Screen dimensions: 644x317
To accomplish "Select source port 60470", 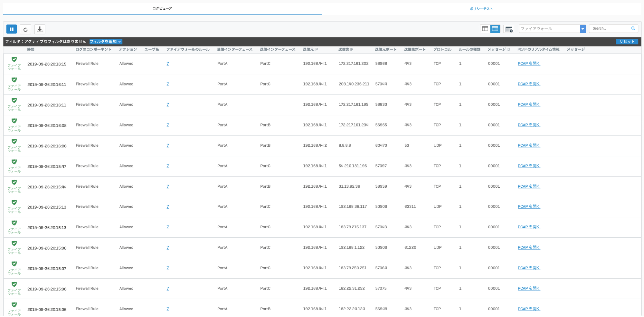I will (x=381, y=145).
